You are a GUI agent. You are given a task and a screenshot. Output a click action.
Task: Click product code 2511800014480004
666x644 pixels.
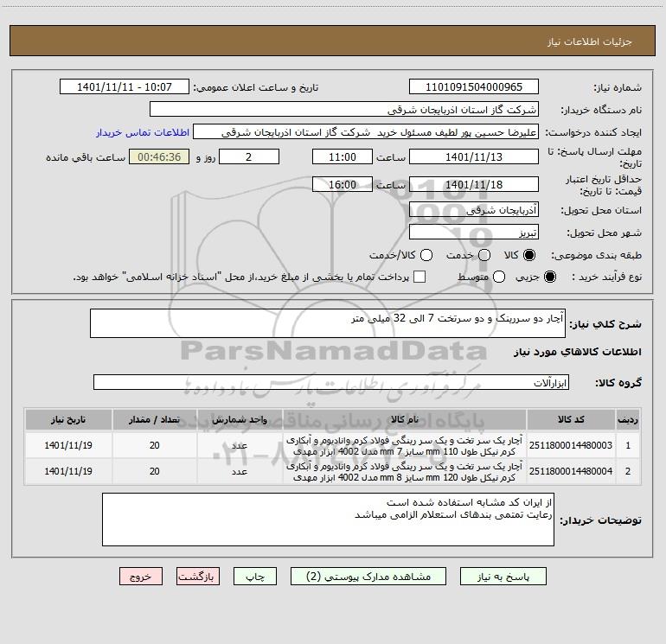pyautogui.click(x=571, y=471)
